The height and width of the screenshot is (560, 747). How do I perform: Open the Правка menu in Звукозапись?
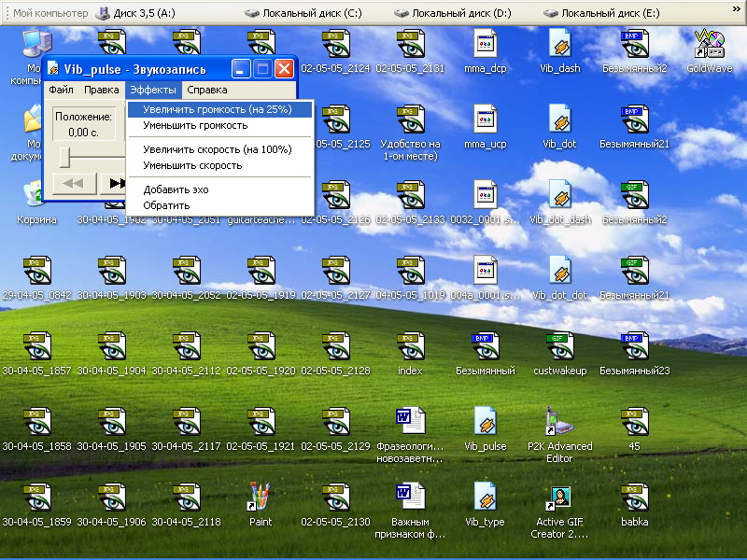[x=102, y=90]
